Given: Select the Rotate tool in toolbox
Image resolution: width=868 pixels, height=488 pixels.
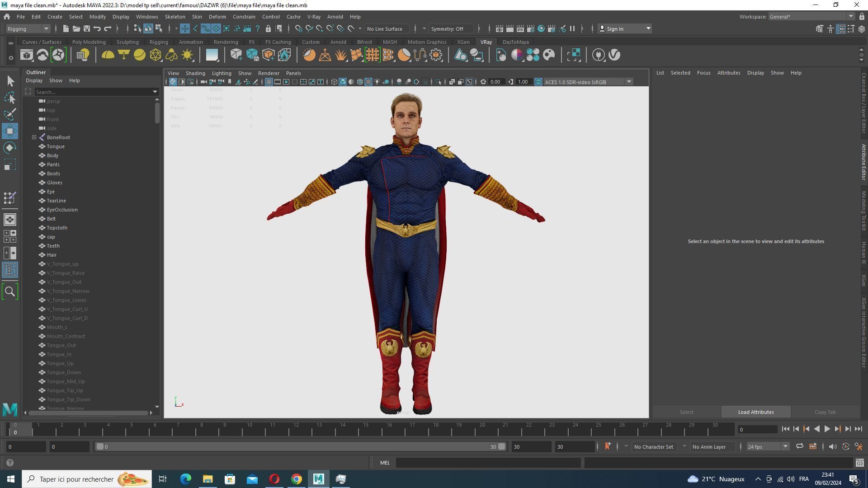Looking at the screenshot, I should point(10,148).
